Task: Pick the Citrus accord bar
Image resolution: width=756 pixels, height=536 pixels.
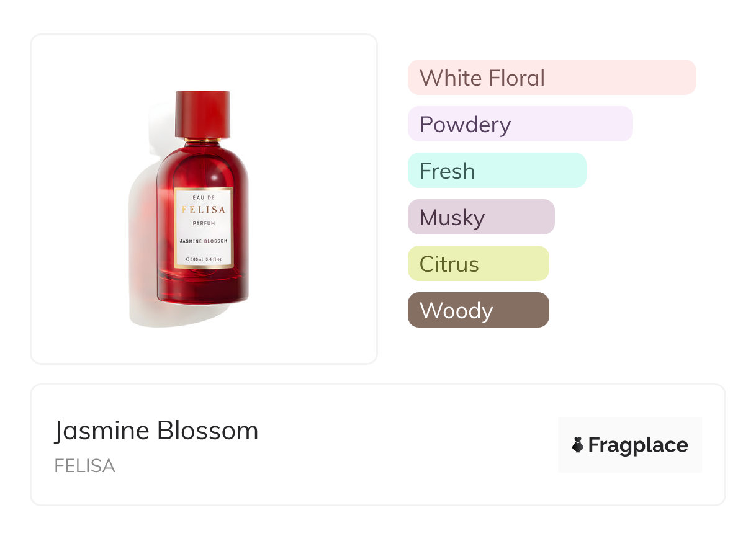Action: tap(478, 264)
